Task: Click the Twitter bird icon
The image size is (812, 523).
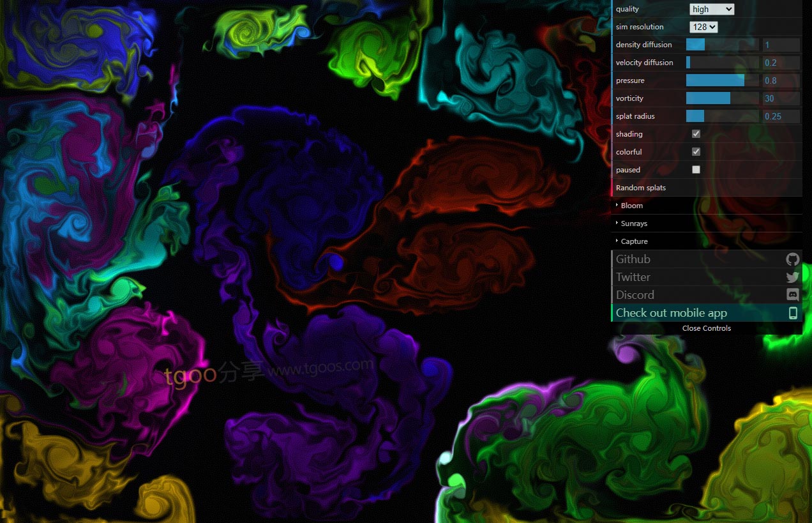Action: 792,277
